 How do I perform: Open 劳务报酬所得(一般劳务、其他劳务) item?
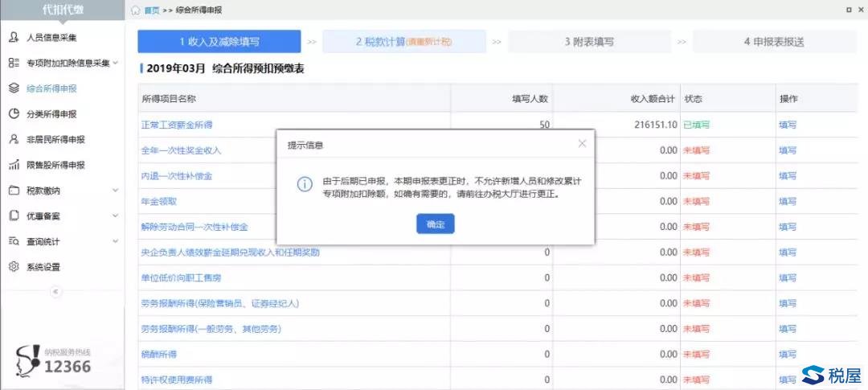(211, 329)
